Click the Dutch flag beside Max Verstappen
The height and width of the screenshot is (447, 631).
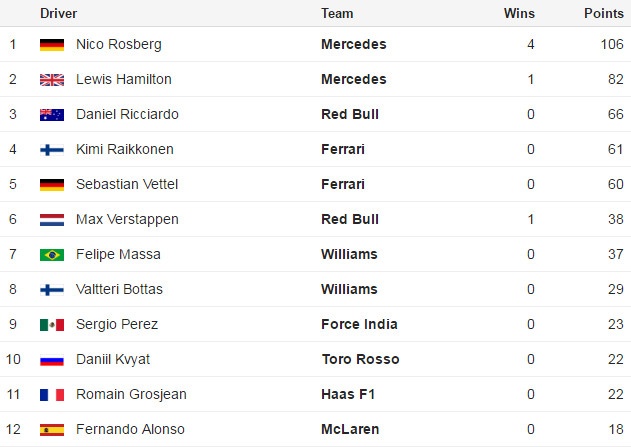[52, 220]
